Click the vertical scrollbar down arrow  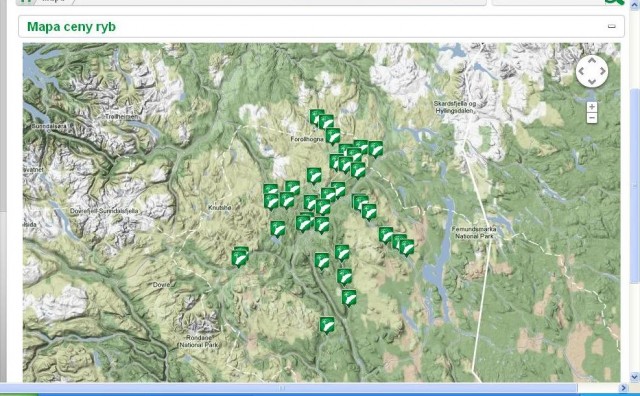click(635, 377)
